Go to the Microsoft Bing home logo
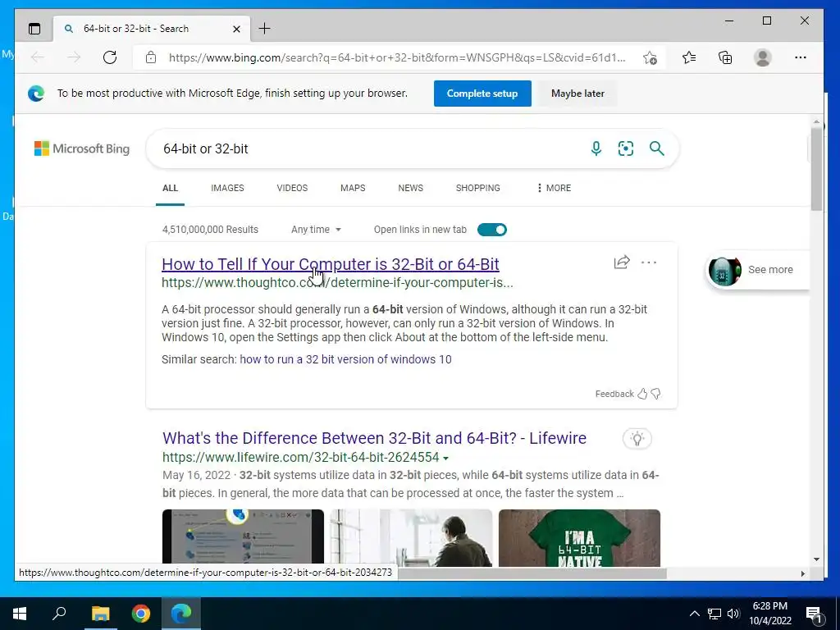This screenshot has height=630, width=840. 82,148
